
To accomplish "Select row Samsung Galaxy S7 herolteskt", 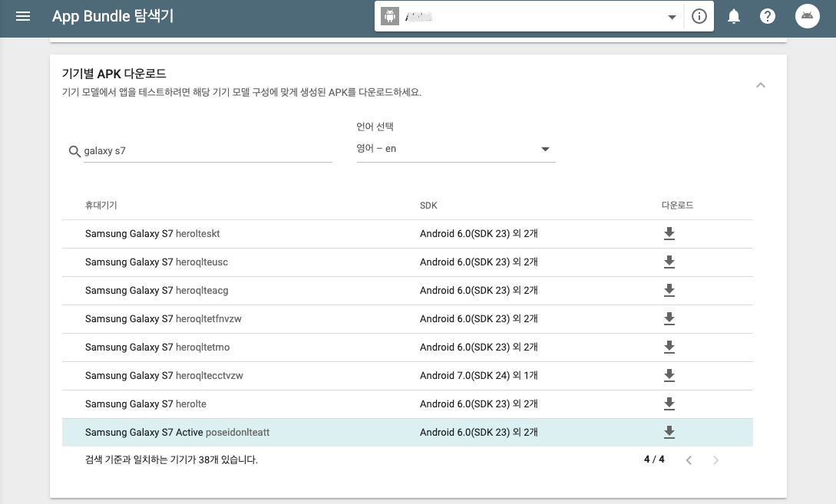I will coord(408,234).
